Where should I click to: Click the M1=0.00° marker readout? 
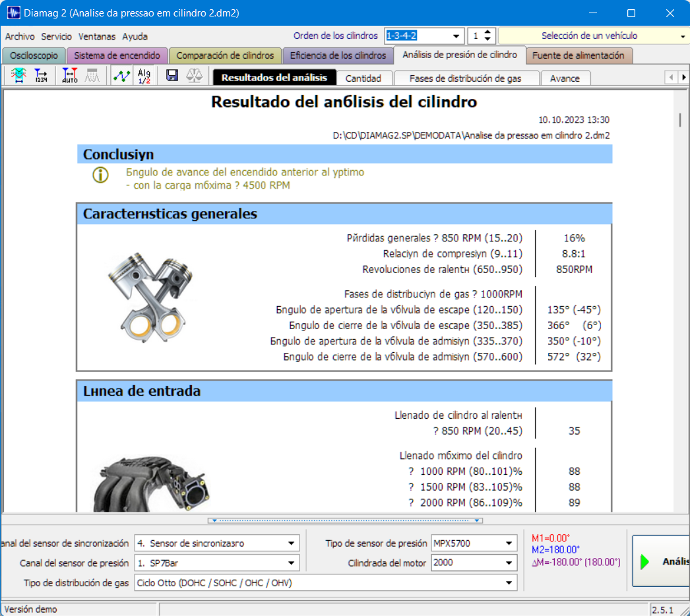coord(551,538)
